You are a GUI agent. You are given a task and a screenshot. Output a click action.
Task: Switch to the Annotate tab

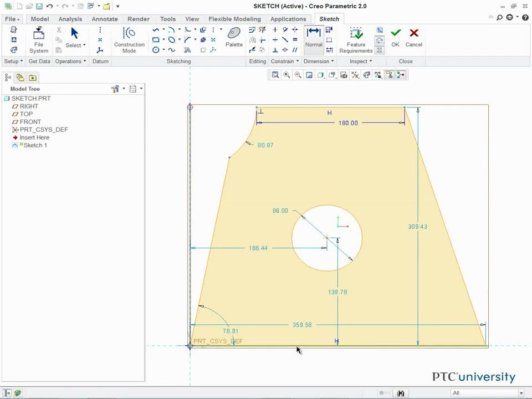(105, 19)
